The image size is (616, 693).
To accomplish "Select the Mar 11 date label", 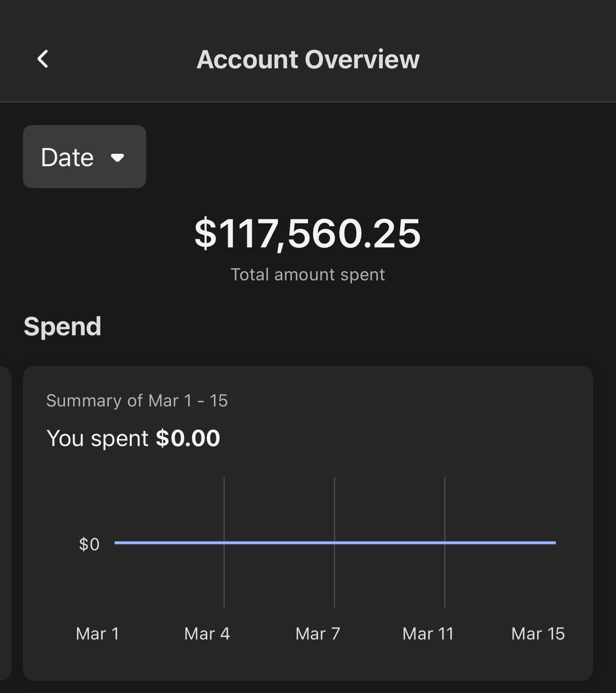I will coord(428,634).
